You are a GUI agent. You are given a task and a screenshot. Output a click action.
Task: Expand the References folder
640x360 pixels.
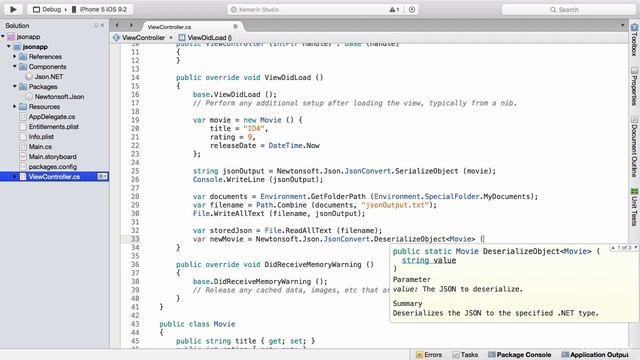15,56
